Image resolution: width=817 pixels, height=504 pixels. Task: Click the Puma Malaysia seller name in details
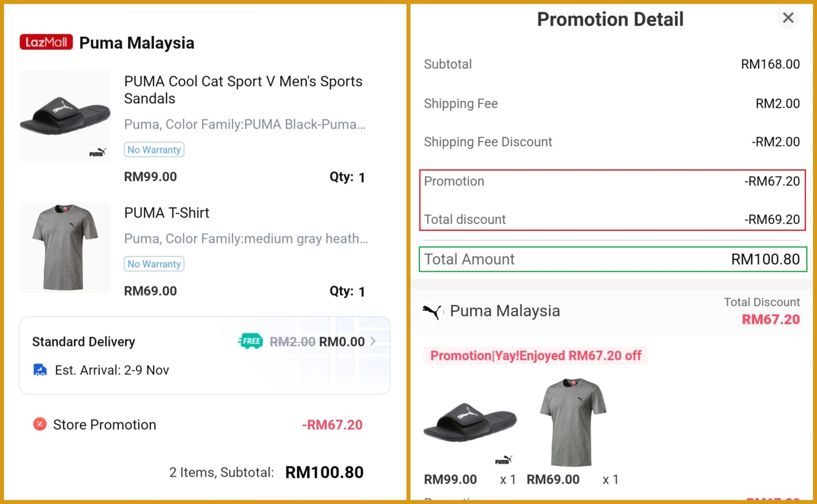pyautogui.click(x=505, y=311)
